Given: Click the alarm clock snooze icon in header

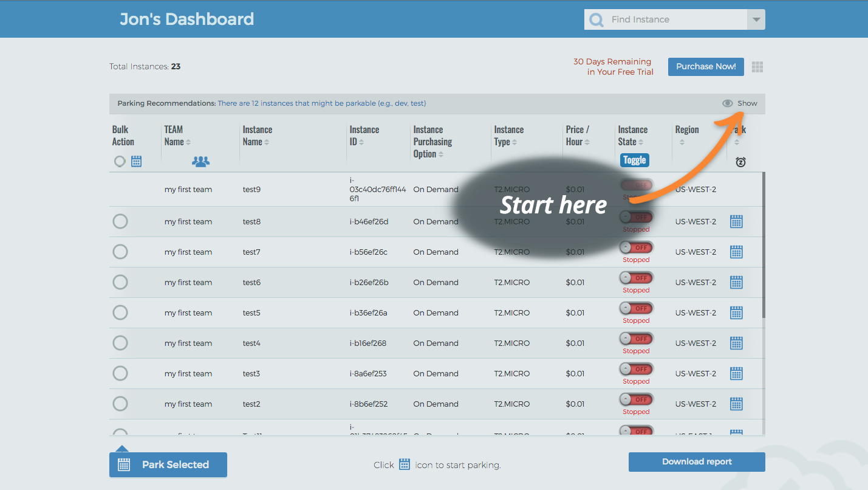Looking at the screenshot, I should [740, 162].
